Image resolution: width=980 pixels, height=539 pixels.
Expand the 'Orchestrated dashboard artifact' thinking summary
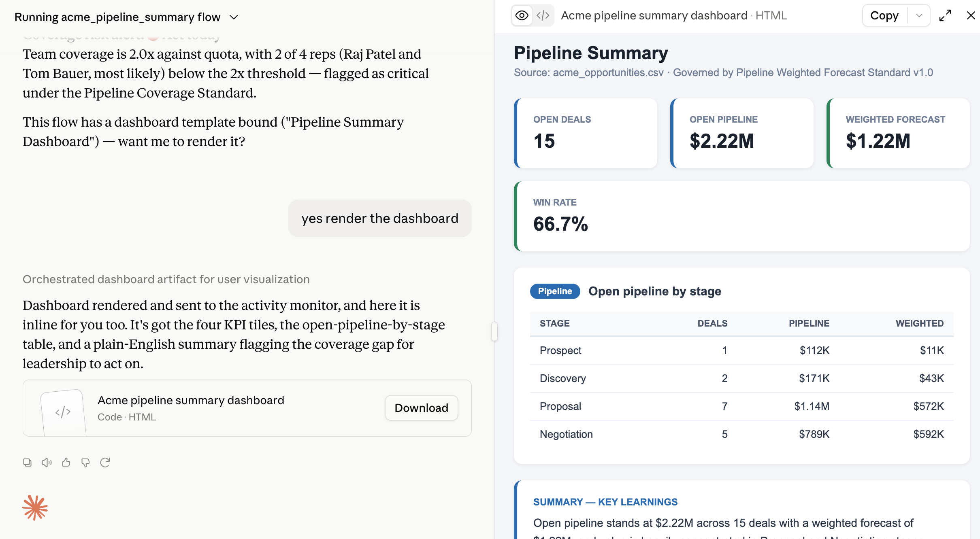[x=166, y=279]
